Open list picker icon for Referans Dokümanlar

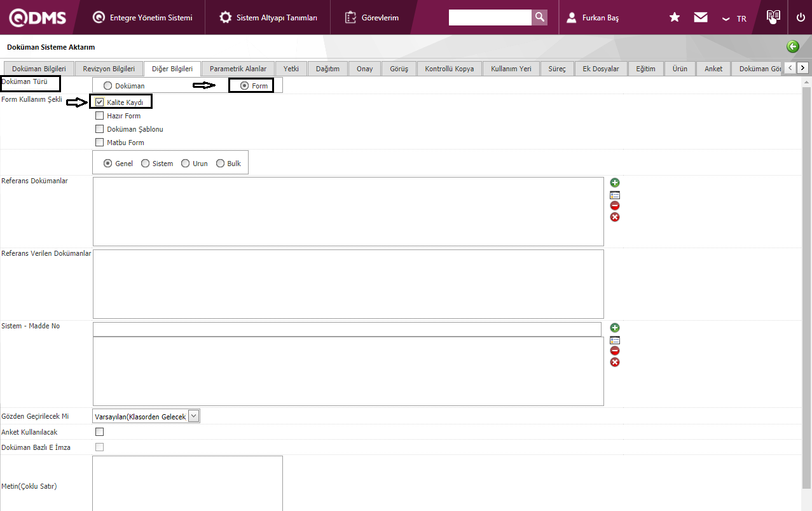(615, 195)
